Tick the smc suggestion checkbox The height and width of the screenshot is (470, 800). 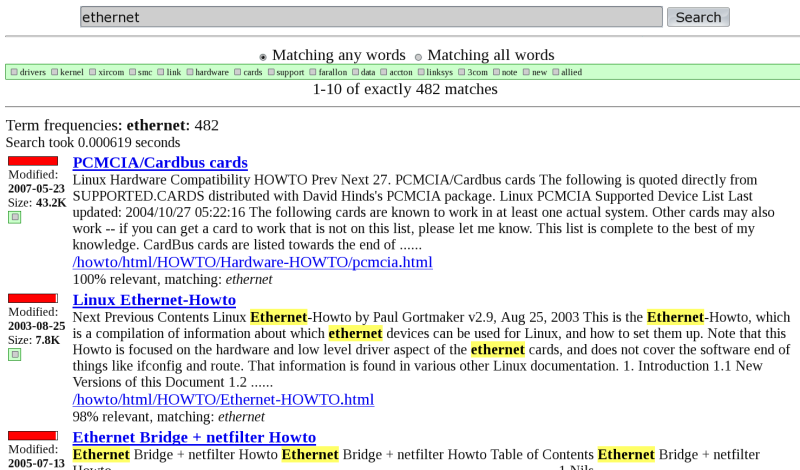click(x=132, y=72)
